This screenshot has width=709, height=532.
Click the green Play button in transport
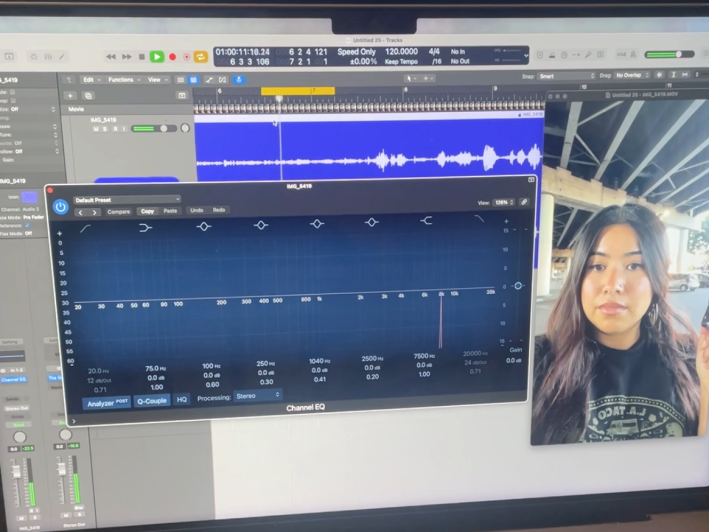point(157,57)
